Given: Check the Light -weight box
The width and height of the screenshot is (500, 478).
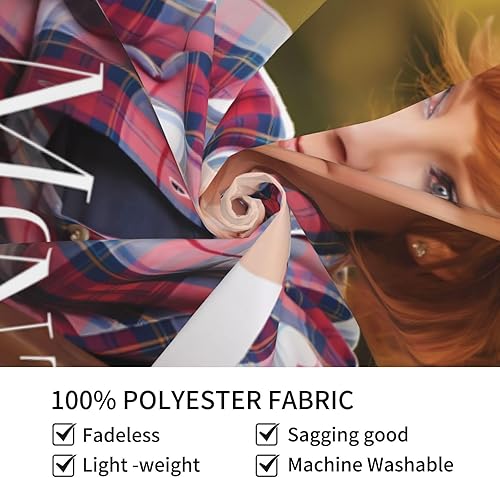Looking at the screenshot, I should pyautogui.click(x=63, y=465).
